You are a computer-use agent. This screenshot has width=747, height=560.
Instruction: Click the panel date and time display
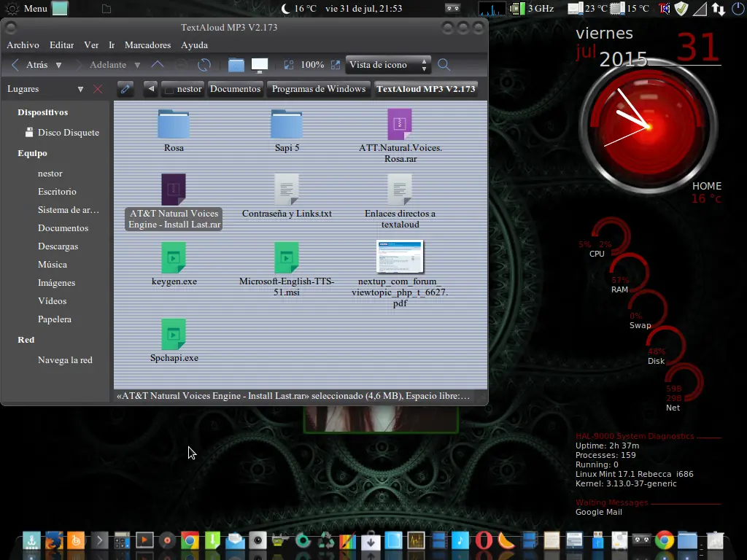pyautogui.click(x=363, y=9)
